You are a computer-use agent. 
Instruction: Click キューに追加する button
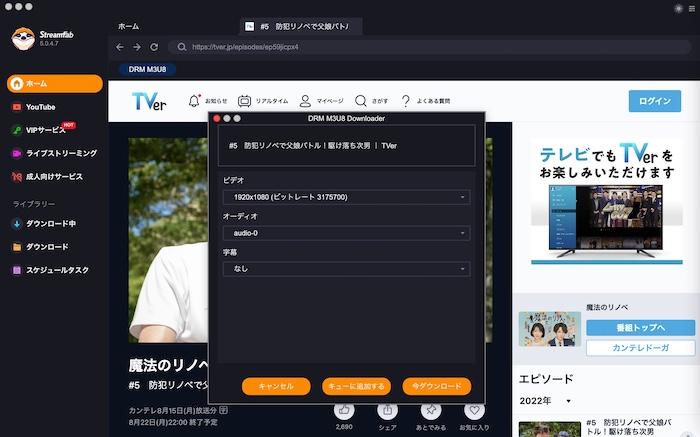pyautogui.click(x=356, y=386)
